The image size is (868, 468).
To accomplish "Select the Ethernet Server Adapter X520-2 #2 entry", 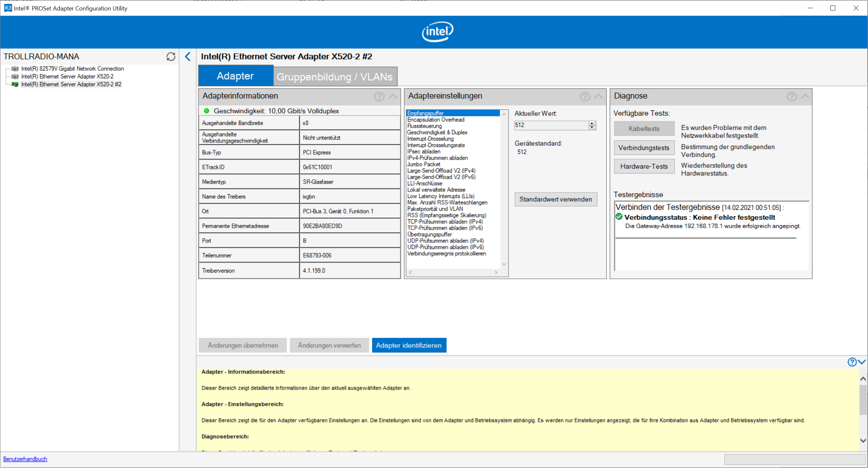I will point(71,84).
